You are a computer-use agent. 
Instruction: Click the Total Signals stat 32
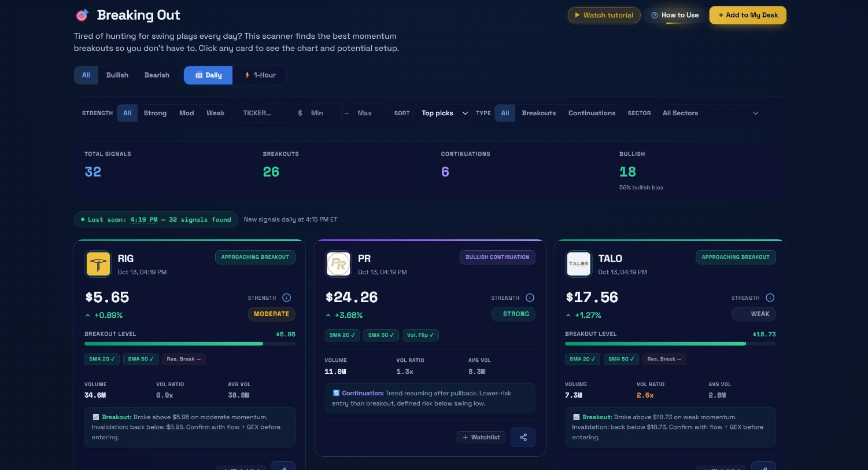tap(93, 172)
